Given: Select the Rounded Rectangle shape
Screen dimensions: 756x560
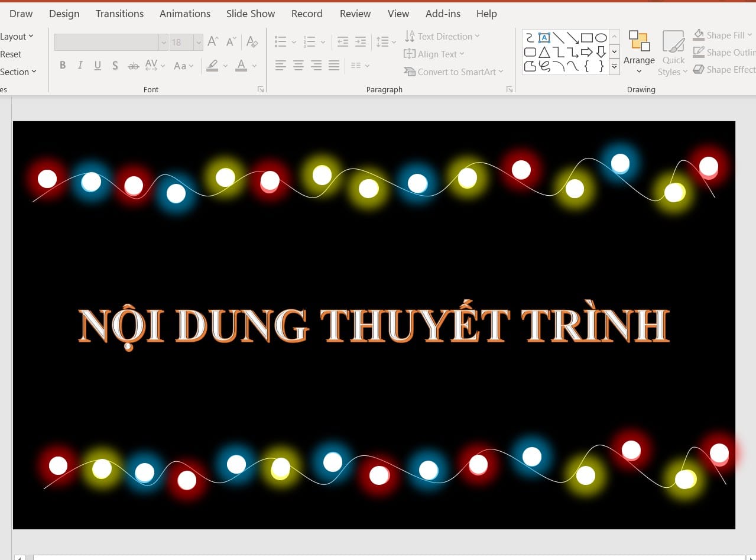Looking at the screenshot, I should [x=530, y=52].
